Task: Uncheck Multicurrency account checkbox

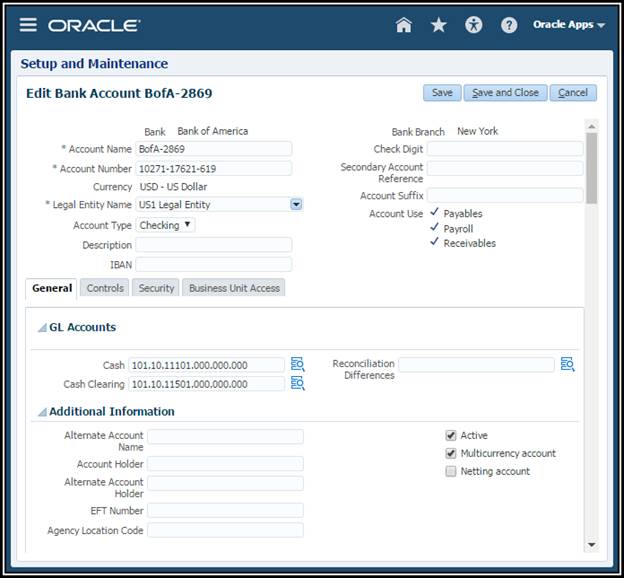Action: tap(450, 453)
